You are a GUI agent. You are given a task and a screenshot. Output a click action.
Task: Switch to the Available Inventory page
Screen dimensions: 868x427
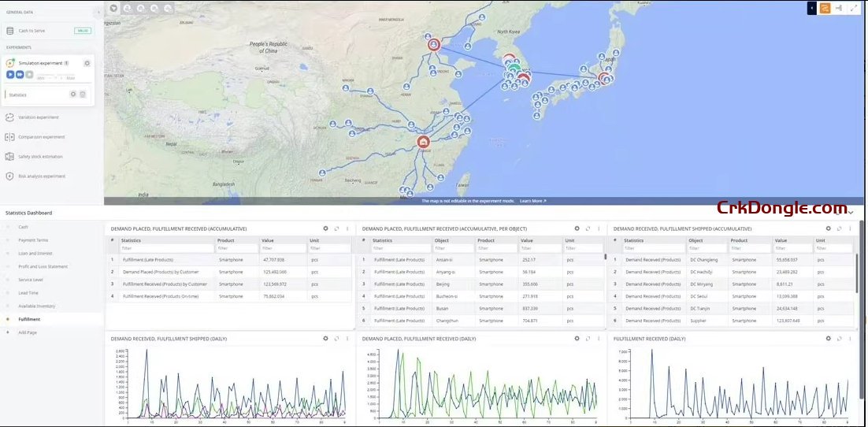(x=36, y=306)
